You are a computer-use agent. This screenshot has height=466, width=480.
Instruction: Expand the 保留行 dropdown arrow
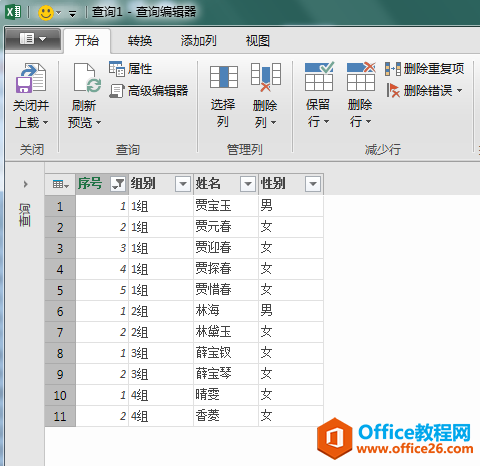pos(327,122)
